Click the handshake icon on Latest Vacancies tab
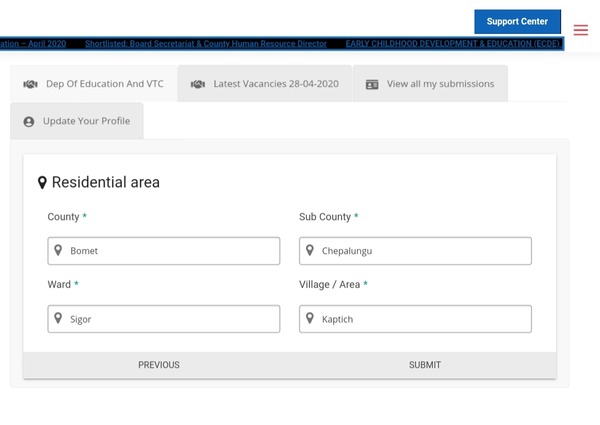Viewport: 600px width, 425px height. 198,84
